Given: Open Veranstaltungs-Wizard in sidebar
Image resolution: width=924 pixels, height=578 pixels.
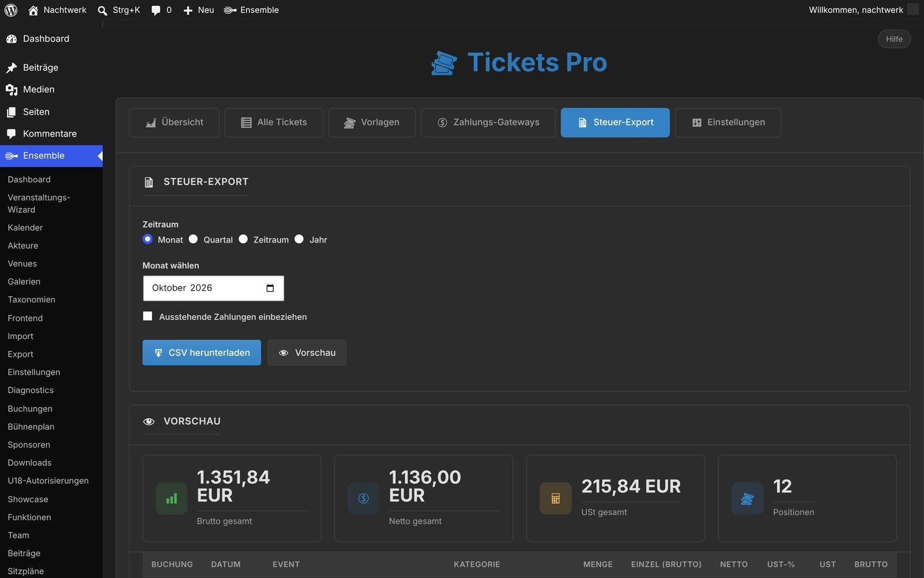Looking at the screenshot, I should click(39, 203).
